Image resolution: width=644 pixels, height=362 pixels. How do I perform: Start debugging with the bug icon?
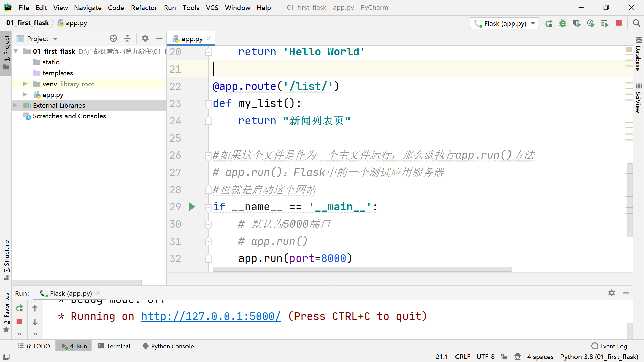(563, 23)
